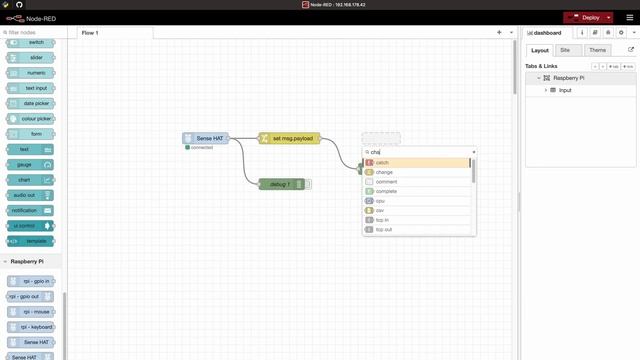Switch to the Layout tab

pos(540,50)
